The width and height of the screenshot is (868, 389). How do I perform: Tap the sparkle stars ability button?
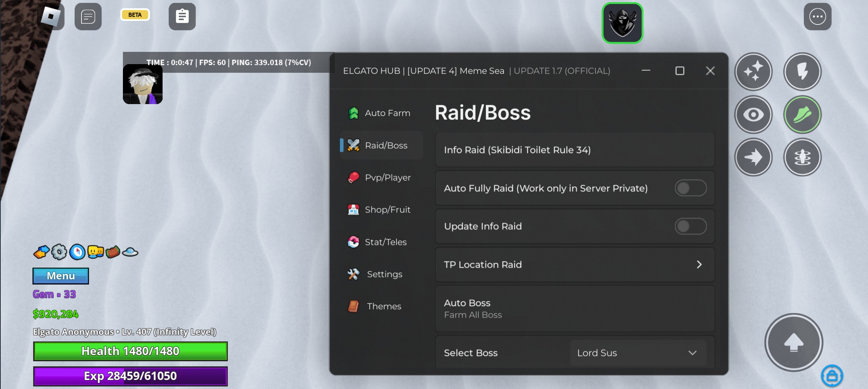coord(753,71)
